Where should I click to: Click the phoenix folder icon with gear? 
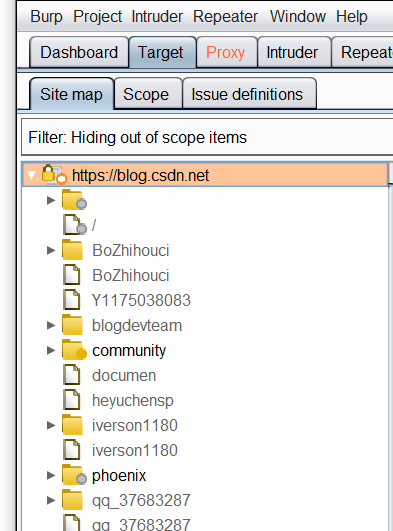click(x=74, y=475)
